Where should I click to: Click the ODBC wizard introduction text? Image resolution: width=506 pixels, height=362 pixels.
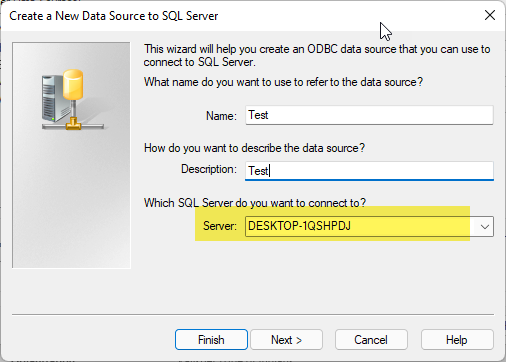[317, 55]
